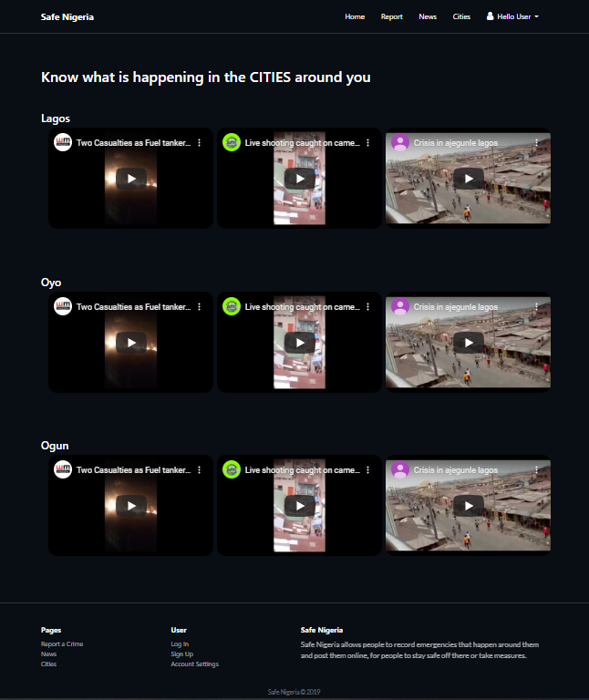Image resolution: width=589 pixels, height=700 pixels.
Task: Open more options on Oyo live shooting video
Action: (x=368, y=306)
